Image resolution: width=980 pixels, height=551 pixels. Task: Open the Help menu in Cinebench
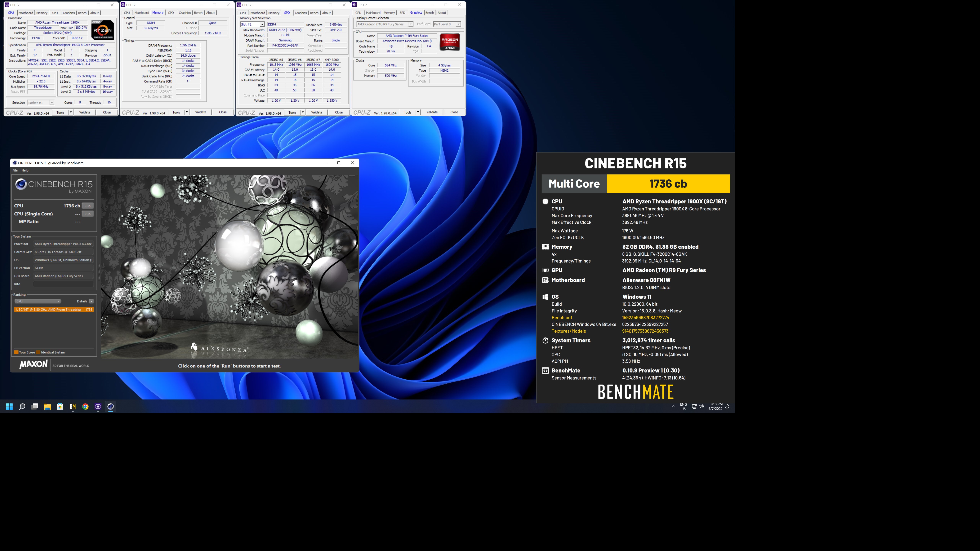point(25,170)
